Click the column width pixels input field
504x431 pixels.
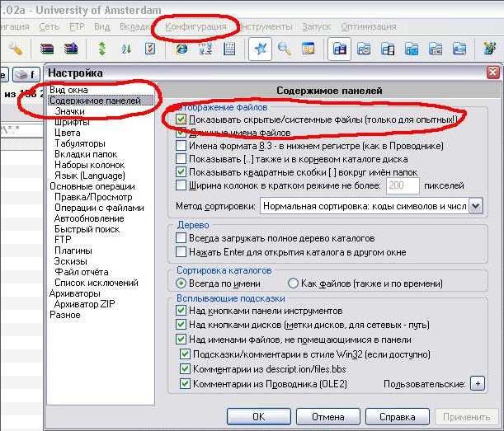(x=403, y=186)
